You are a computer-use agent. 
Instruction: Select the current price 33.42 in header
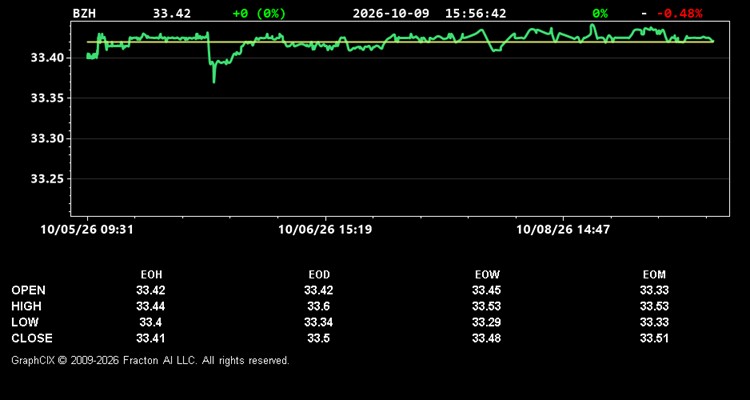(172, 13)
